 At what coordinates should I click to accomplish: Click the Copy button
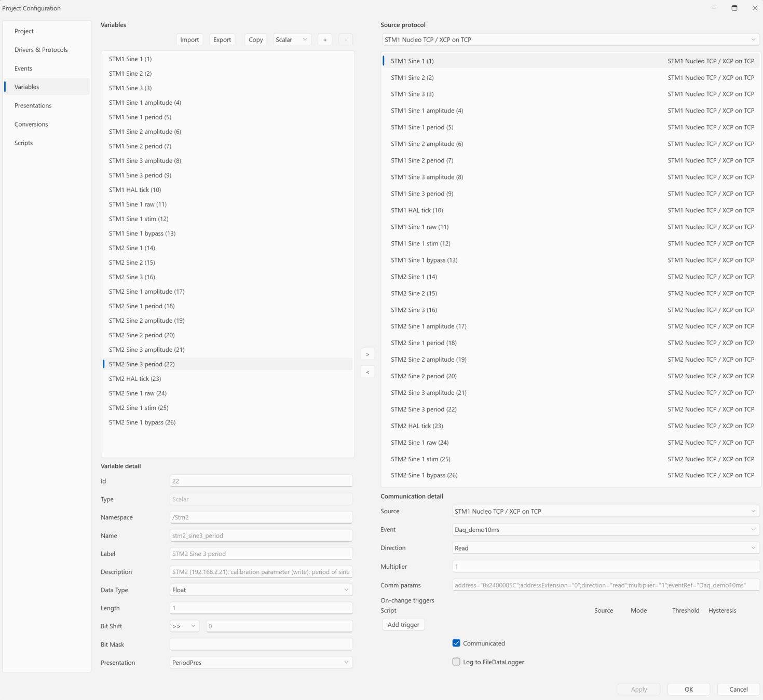coord(256,40)
